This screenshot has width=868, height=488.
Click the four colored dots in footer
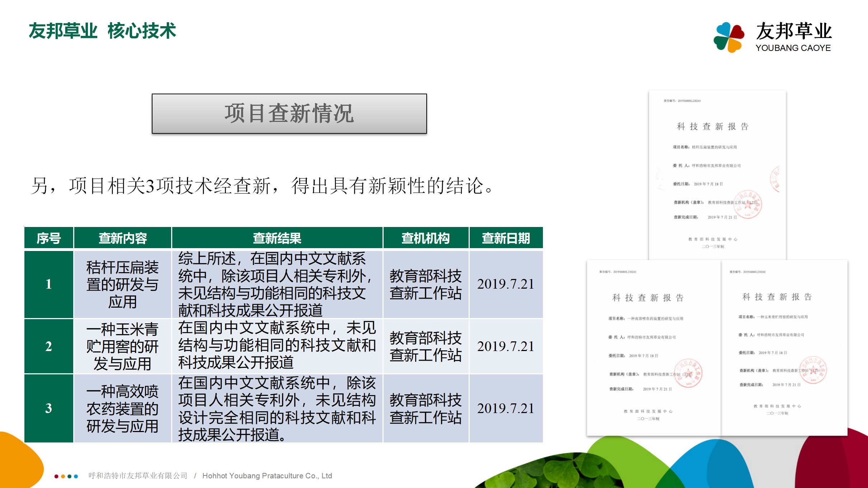point(66,476)
